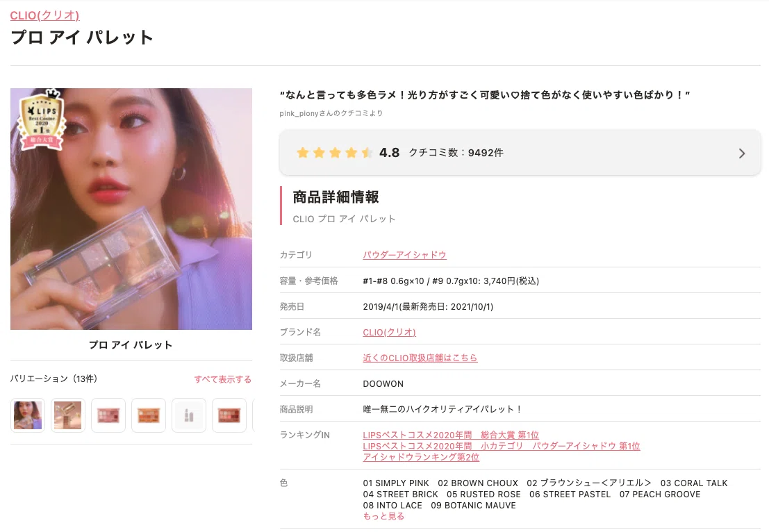Image resolution: width=769 pixels, height=532 pixels.
Task: Click the release date 2019/4/1 text
Action: pos(381,306)
